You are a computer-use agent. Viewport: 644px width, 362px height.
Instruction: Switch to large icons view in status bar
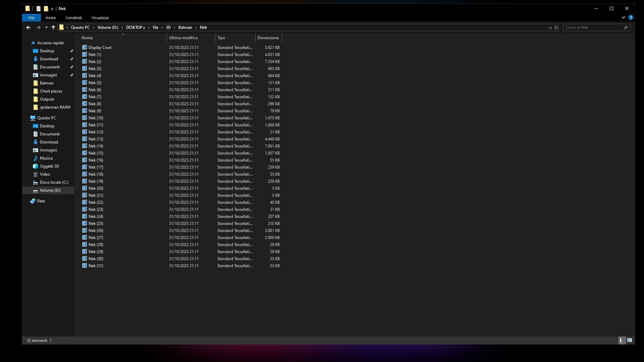[x=630, y=340]
